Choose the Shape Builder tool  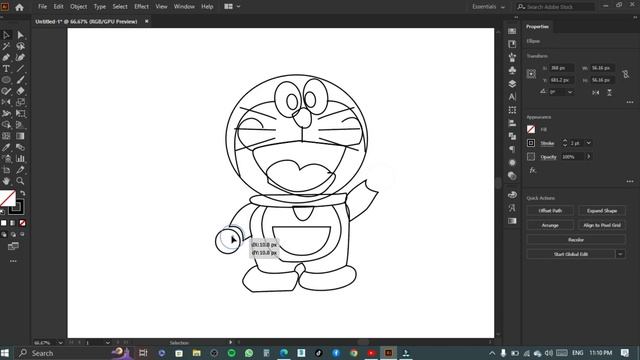tap(6, 125)
